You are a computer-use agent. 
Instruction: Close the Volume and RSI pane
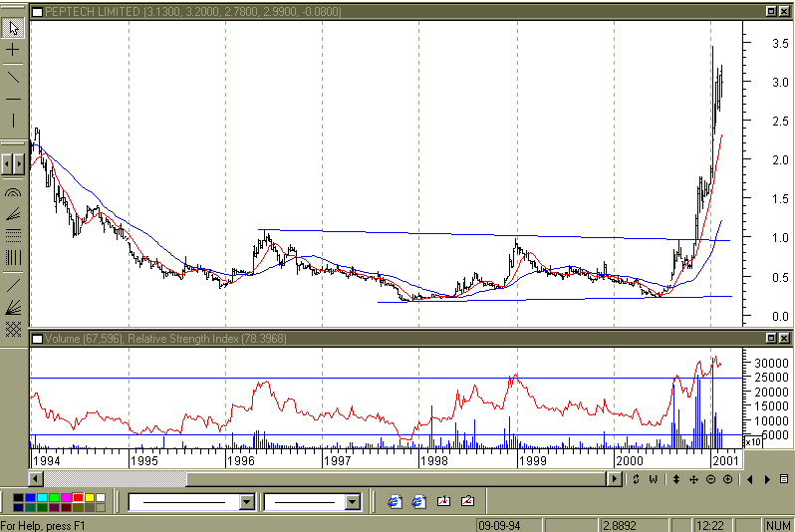click(784, 338)
